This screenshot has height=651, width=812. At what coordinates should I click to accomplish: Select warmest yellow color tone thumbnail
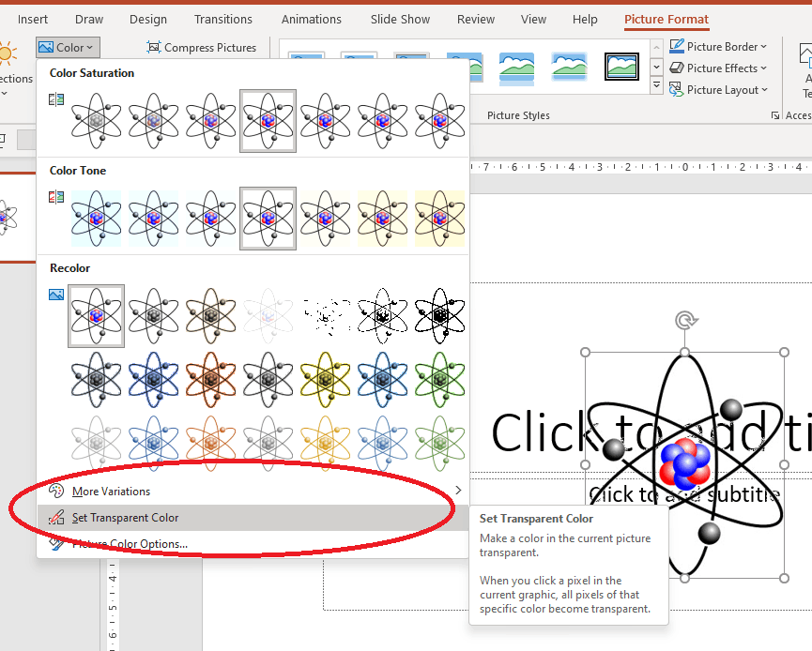[439, 219]
